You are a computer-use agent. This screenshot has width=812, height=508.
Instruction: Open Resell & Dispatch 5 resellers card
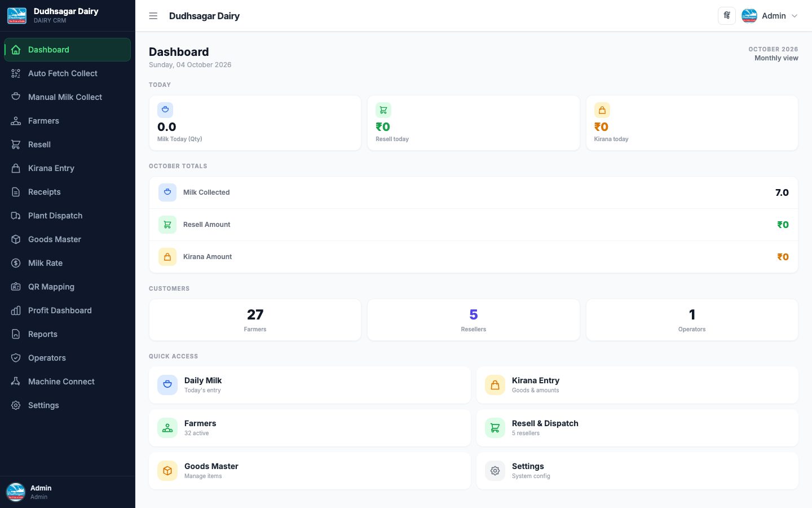pyautogui.click(x=637, y=428)
